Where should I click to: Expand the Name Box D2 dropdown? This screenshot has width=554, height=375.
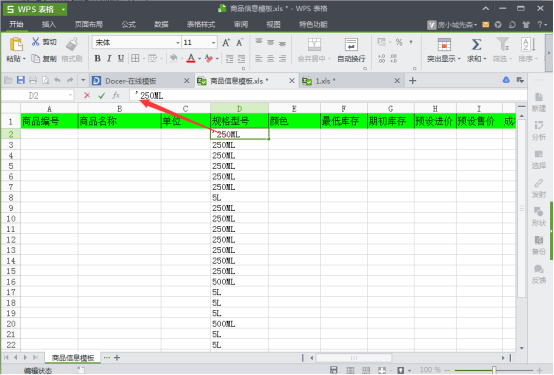click(x=70, y=95)
